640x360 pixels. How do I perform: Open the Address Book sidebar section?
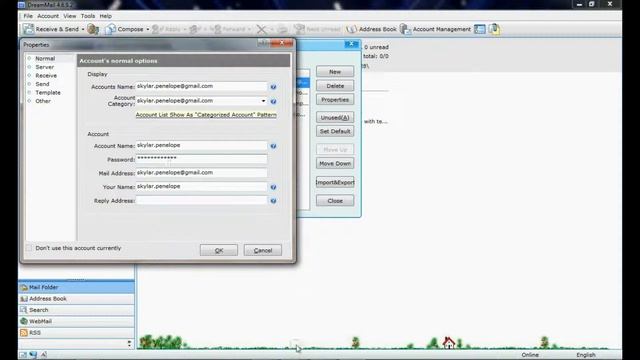click(76, 299)
